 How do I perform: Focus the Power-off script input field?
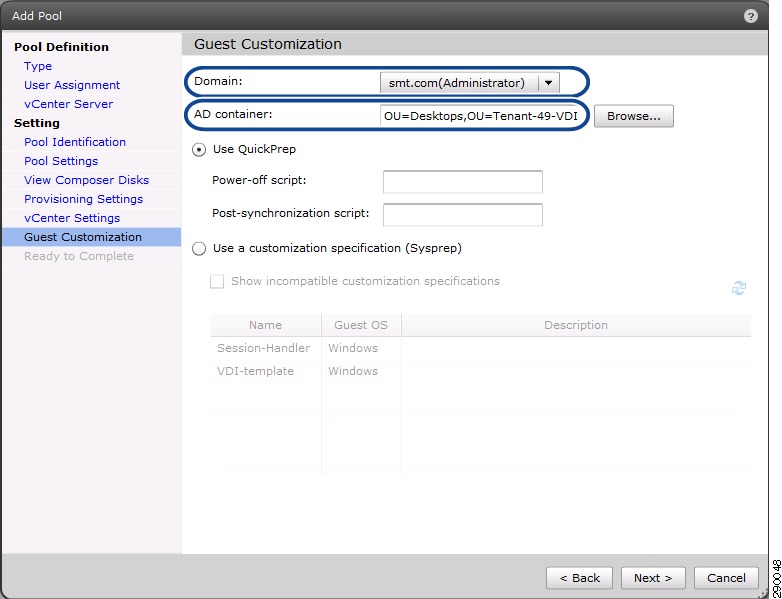[x=462, y=182]
